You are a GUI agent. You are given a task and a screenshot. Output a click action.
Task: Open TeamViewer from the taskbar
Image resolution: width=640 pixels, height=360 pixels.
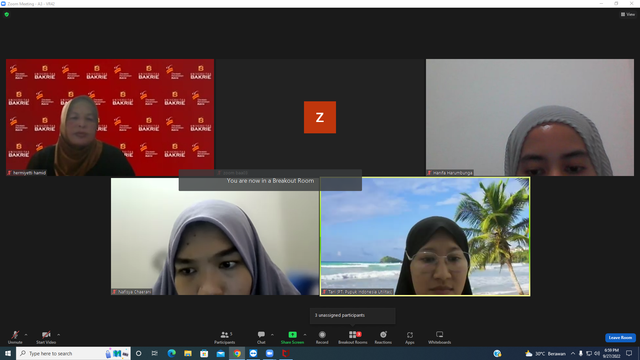[253, 353]
